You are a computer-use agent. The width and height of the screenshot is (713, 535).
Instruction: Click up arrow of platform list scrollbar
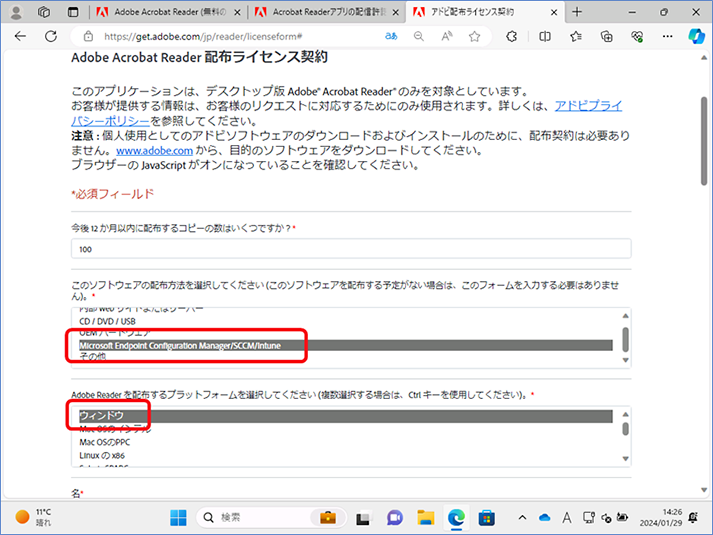tap(626, 414)
